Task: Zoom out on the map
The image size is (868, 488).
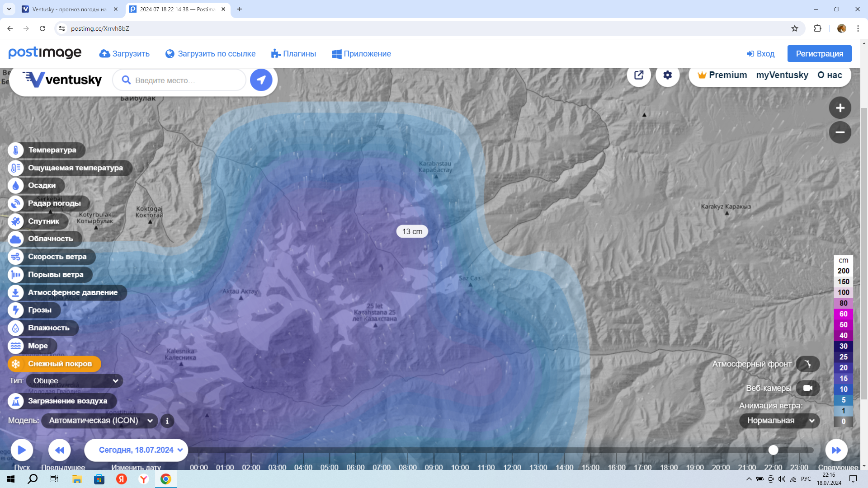Action: pos(840,132)
